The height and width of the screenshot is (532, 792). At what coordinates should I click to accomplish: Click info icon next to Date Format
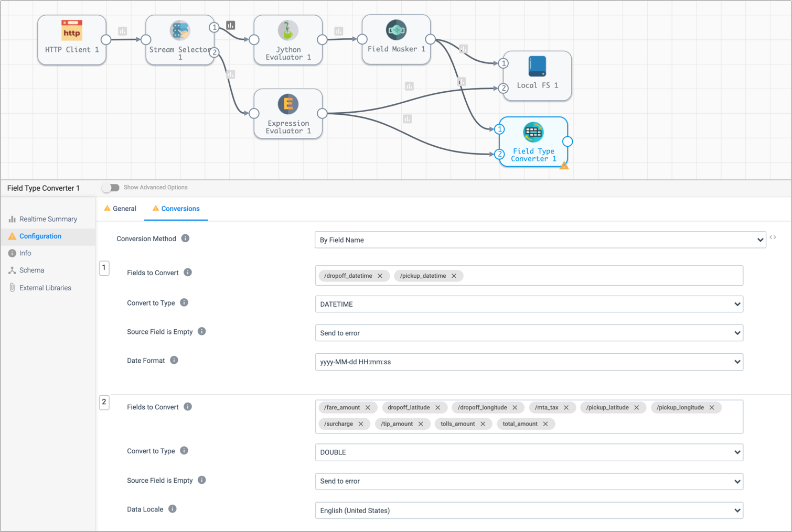pyautogui.click(x=174, y=360)
